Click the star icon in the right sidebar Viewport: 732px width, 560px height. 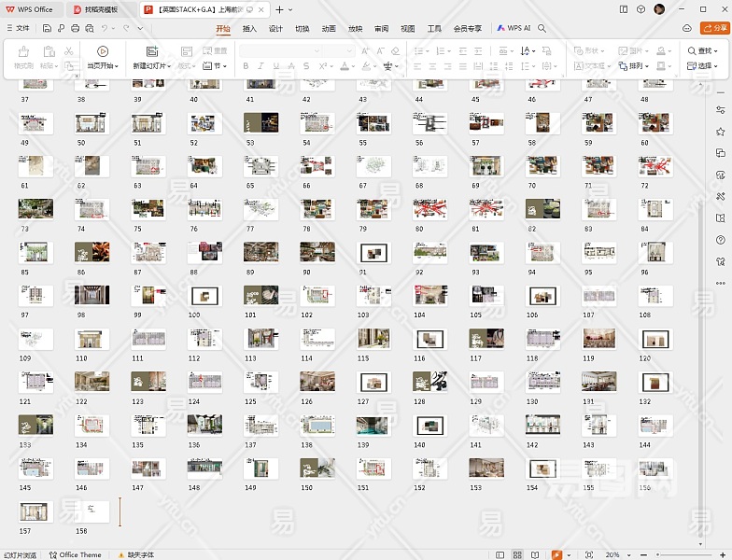720,132
